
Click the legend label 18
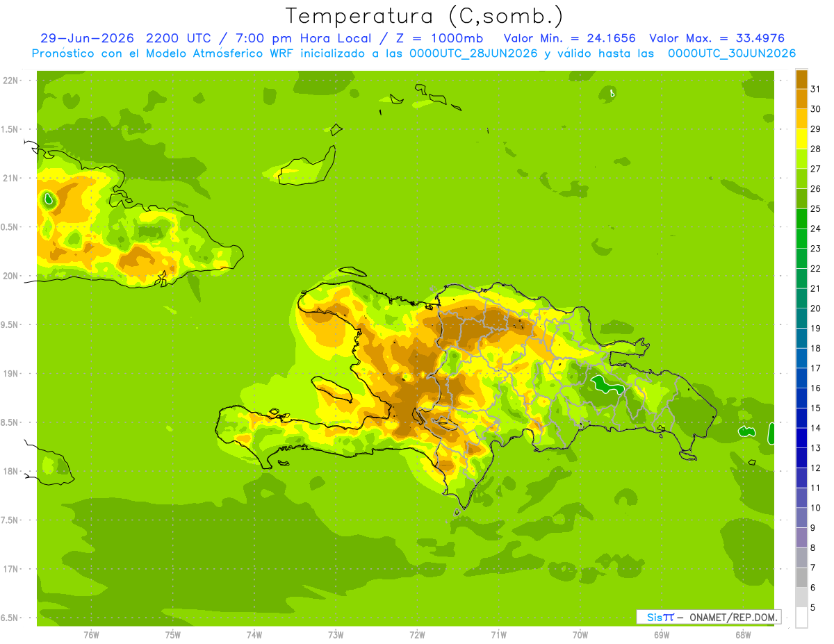click(815, 348)
